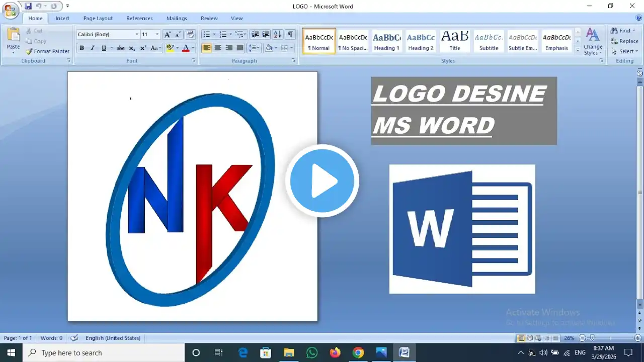Switch to the Review tab
The height and width of the screenshot is (362, 644).
pyautogui.click(x=209, y=18)
